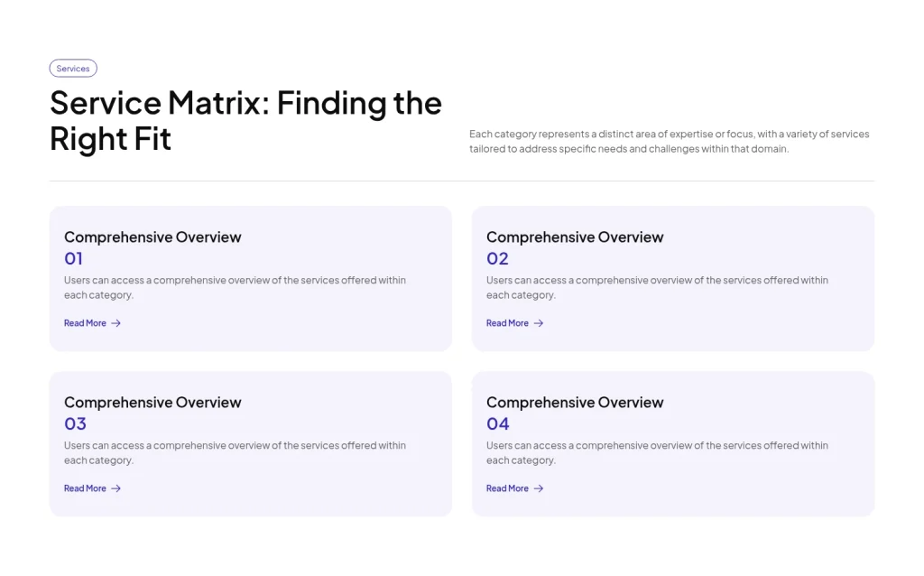Click the Service Matrix main heading
924x576 pixels.
point(245,121)
